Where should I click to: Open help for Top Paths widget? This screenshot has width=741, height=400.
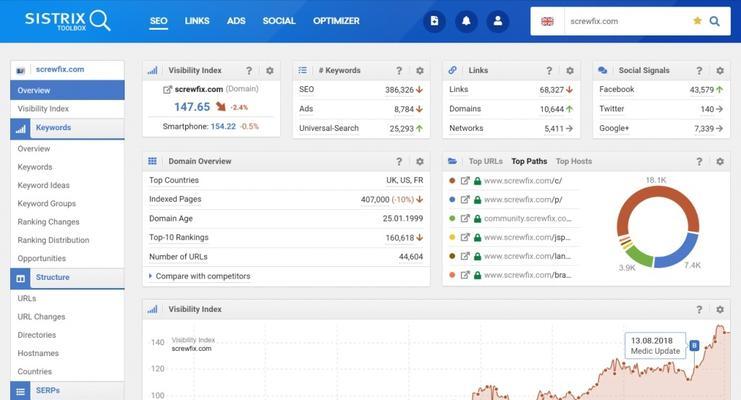[699, 162]
